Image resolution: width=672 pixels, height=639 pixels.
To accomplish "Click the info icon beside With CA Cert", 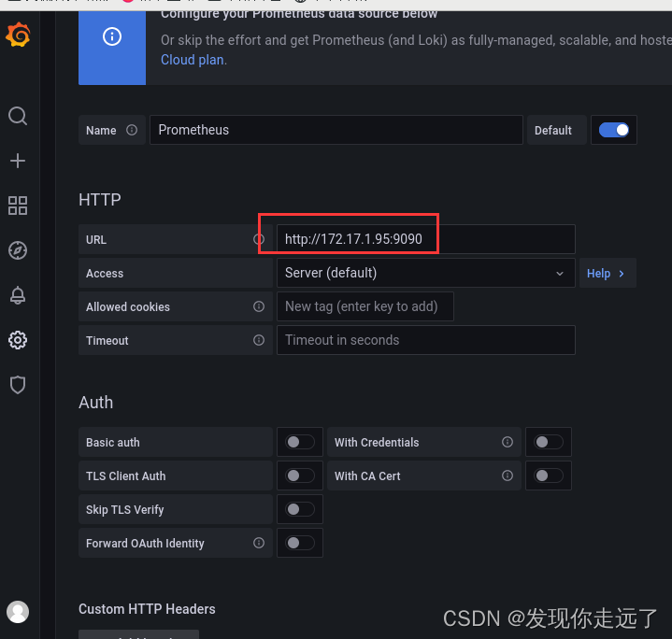I will pos(508,476).
